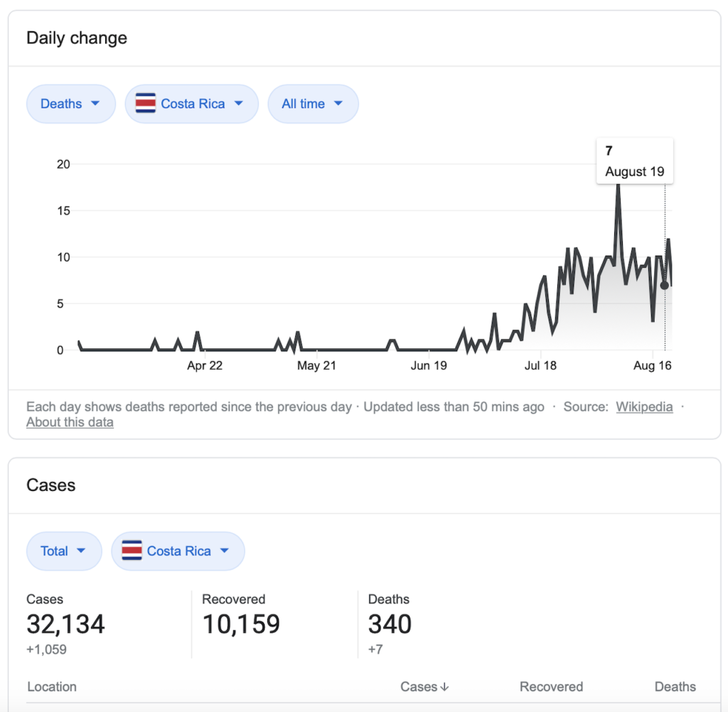The image size is (728, 712).
Task: Click the Recovered column header
Action: pyautogui.click(x=551, y=686)
